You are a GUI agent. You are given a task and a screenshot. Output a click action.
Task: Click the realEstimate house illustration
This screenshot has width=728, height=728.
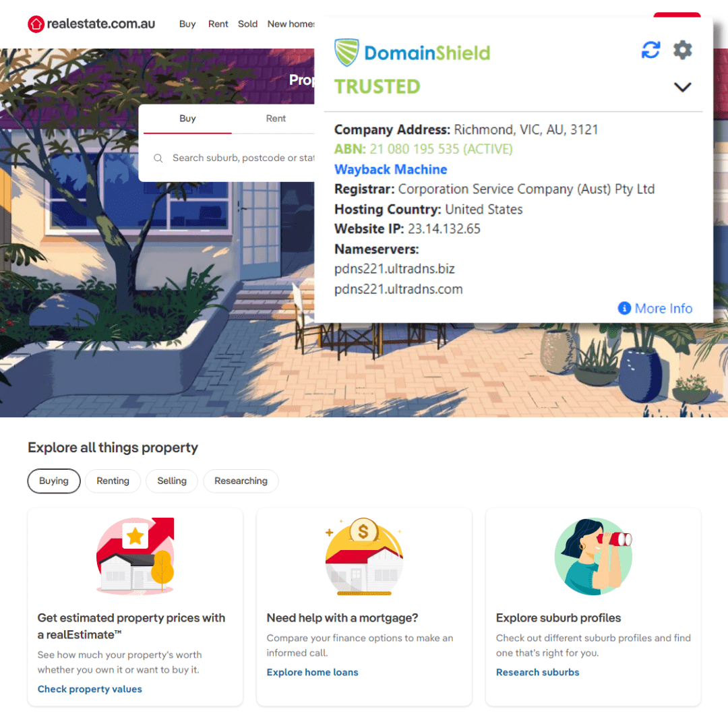[135, 555]
